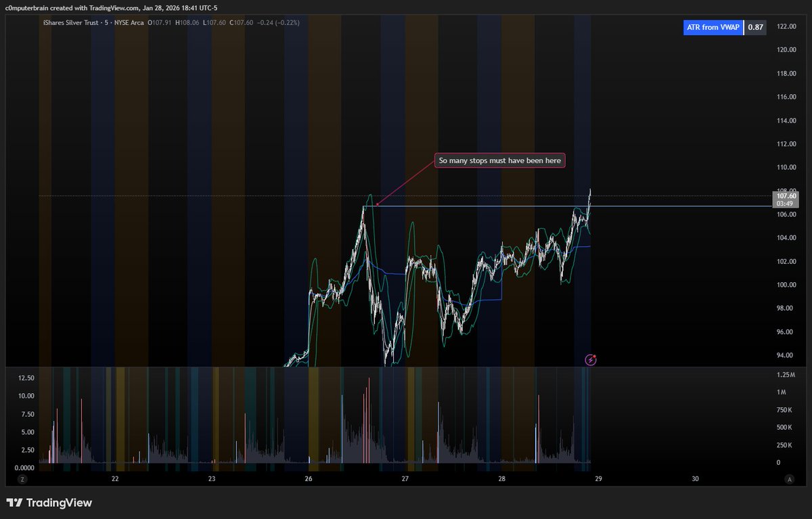Click the 1.25M volume axis label

tap(786, 375)
